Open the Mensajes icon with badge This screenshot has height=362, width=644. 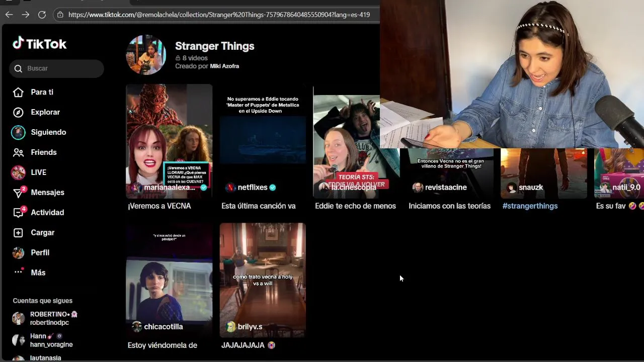[x=19, y=192]
